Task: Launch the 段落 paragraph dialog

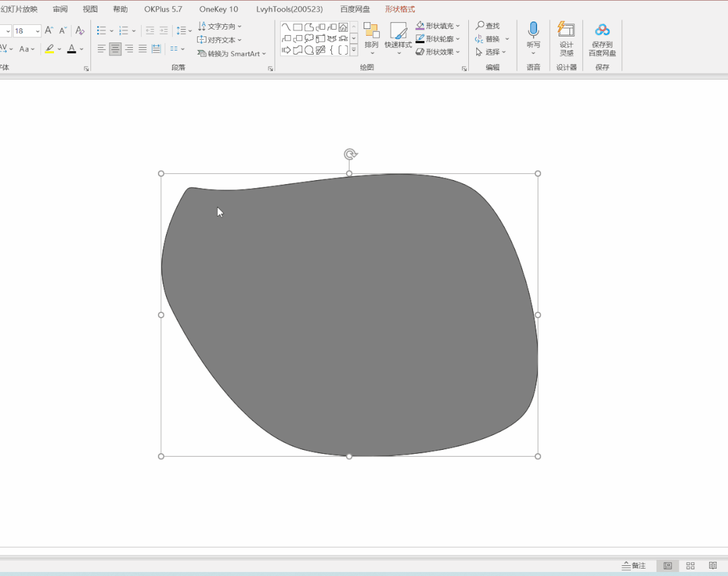Action: (270, 69)
